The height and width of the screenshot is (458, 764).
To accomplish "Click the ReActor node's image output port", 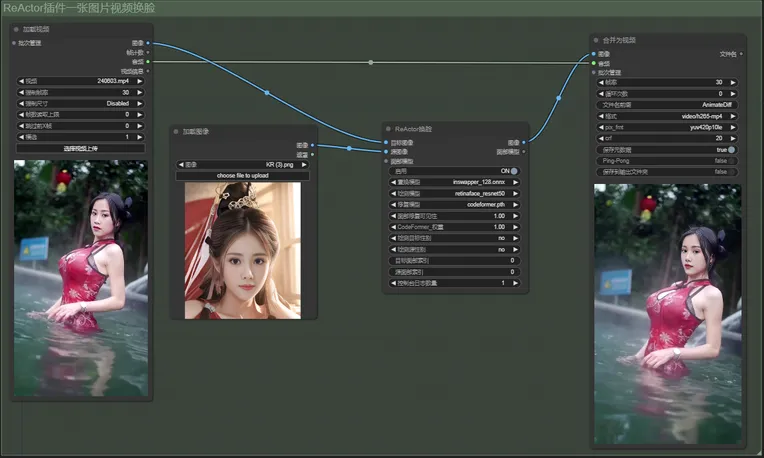I will (524, 142).
